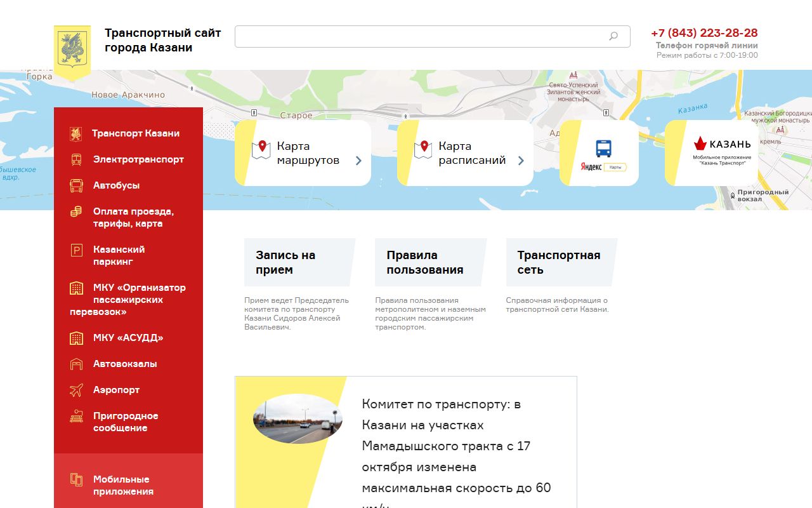812x508 pixels.
Task: Open МКУ «Организатор пассажирских перевозок» menu item
Action: (128, 300)
